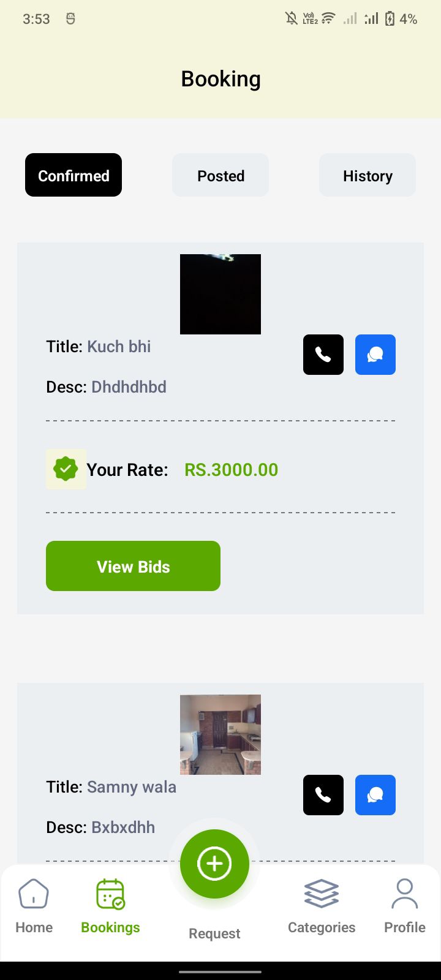441x980 pixels.
Task: Tap the green verified badge icon
Action: pyautogui.click(x=66, y=469)
